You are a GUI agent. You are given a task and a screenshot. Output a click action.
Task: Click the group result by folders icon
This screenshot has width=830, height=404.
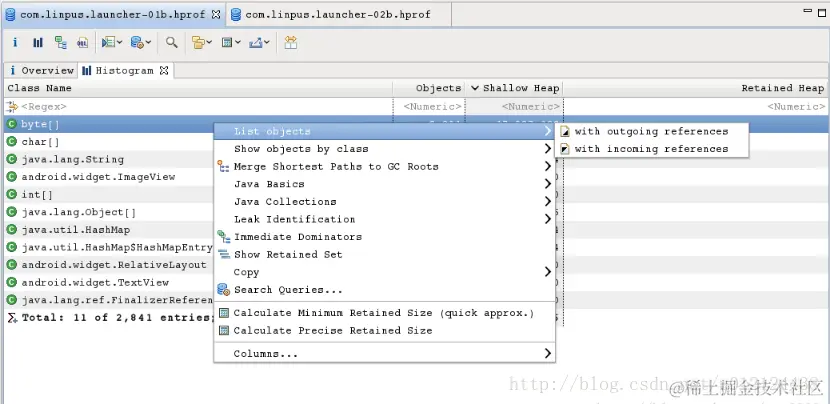[x=198, y=42]
